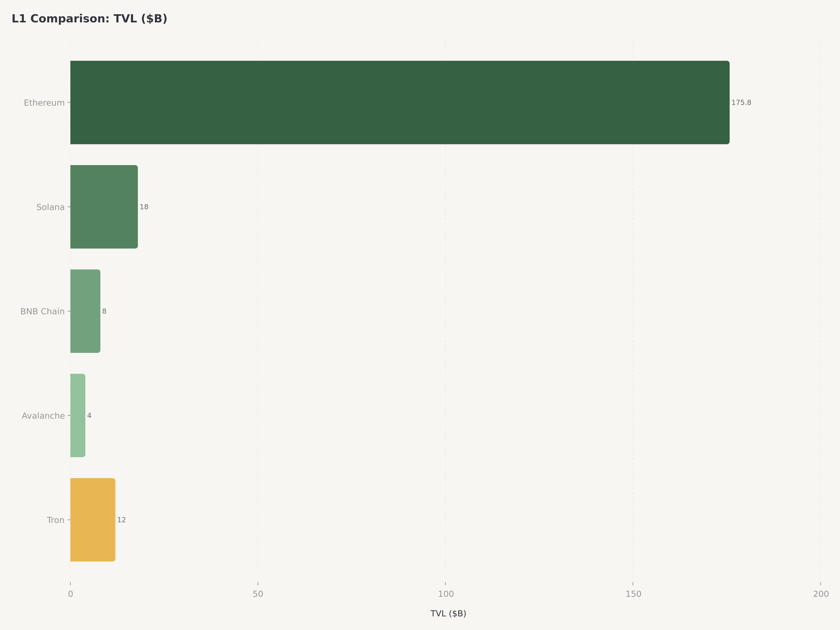Click the x-axis tick label 150

point(633,594)
